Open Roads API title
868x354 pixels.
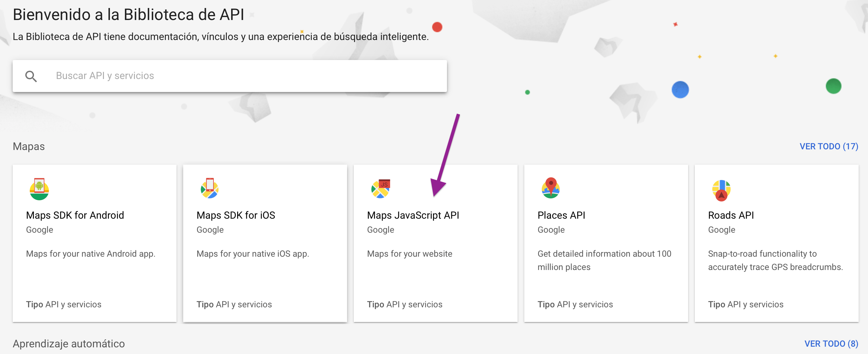coord(731,215)
